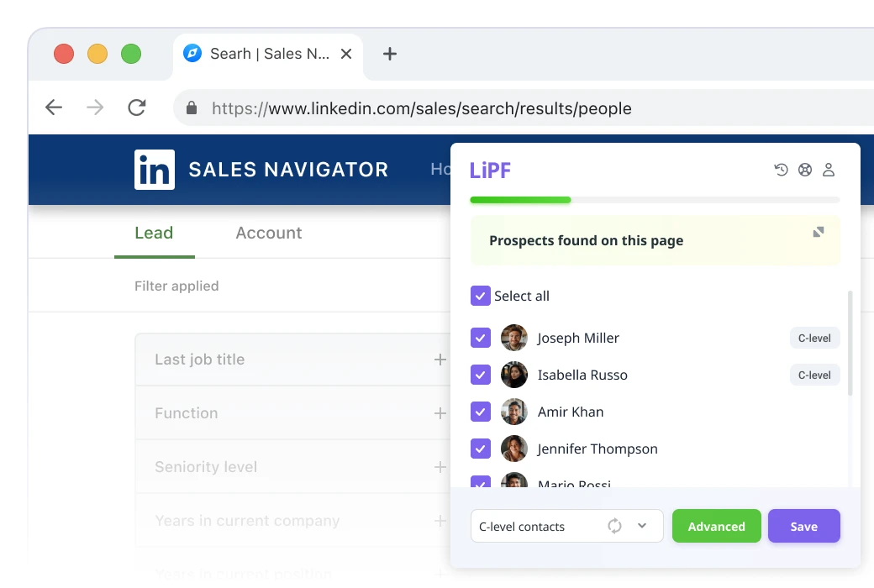The height and width of the screenshot is (588, 874).
Task: Close the Sales Navigator browser tab
Action: point(346,54)
